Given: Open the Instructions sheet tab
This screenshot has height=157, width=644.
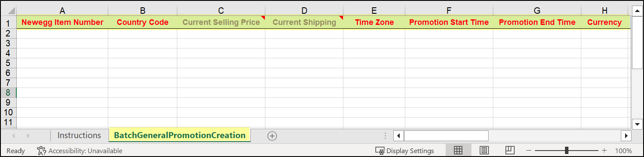Looking at the screenshot, I should coord(79,136).
